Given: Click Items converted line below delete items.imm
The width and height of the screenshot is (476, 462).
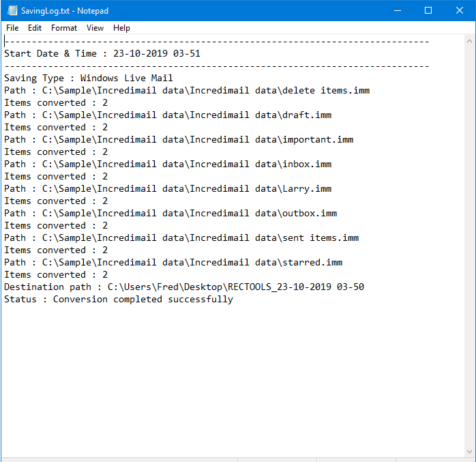Looking at the screenshot, I should (x=56, y=103).
